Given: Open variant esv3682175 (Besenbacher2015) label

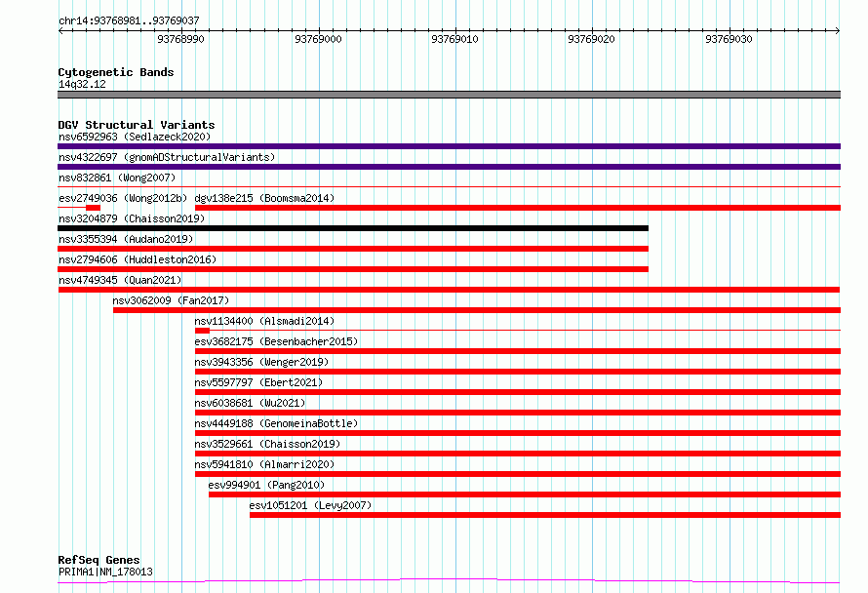Looking at the screenshot, I should [x=276, y=341].
